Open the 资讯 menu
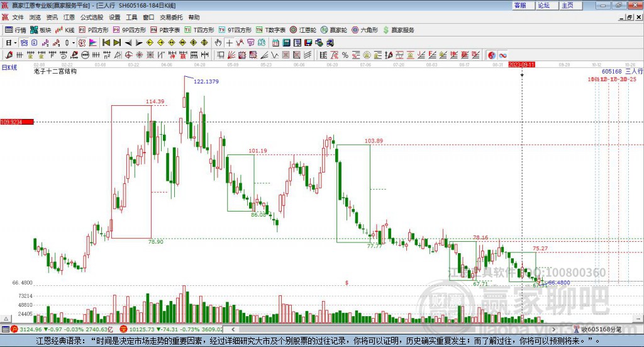 click(52, 17)
